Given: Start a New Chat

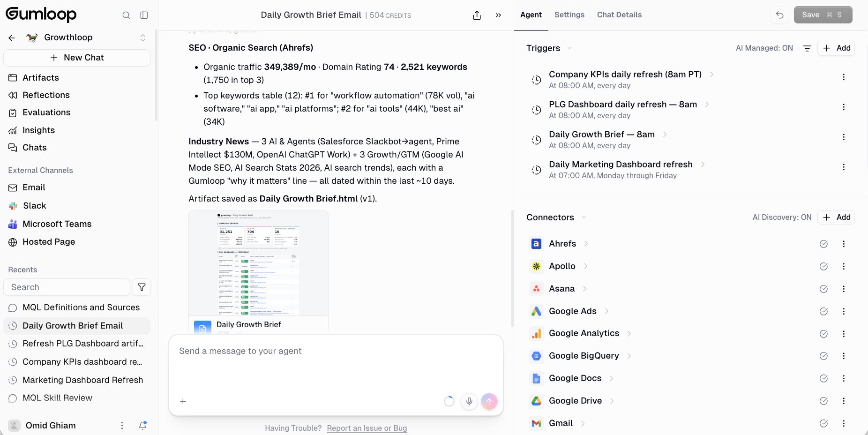Looking at the screenshot, I should click(x=77, y=58).
